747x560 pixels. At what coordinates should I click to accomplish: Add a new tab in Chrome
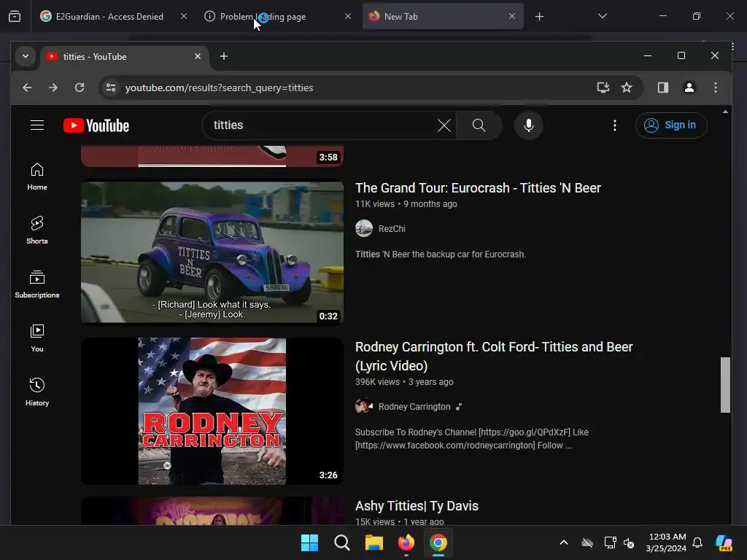coord(223,56)
